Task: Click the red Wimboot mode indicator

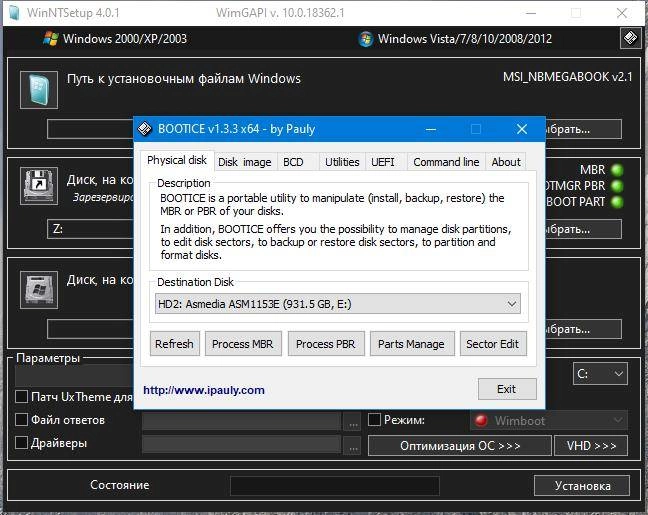Action: click(x=481, y=420)
